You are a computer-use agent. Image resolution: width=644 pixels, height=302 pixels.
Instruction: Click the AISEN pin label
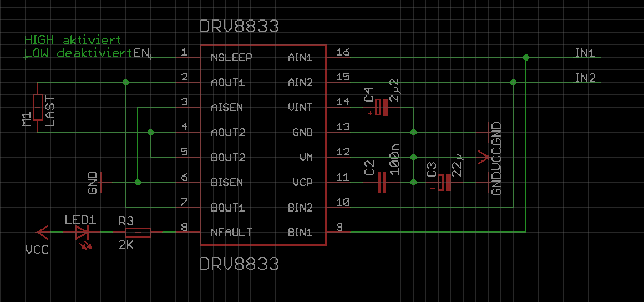pos(227,108)
